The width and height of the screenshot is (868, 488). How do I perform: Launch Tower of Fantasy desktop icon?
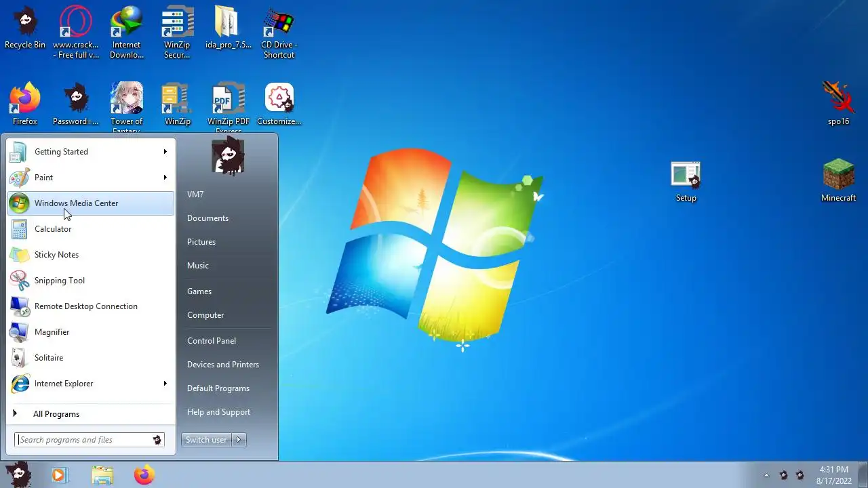pyautogui.click(x=127, y=108)
